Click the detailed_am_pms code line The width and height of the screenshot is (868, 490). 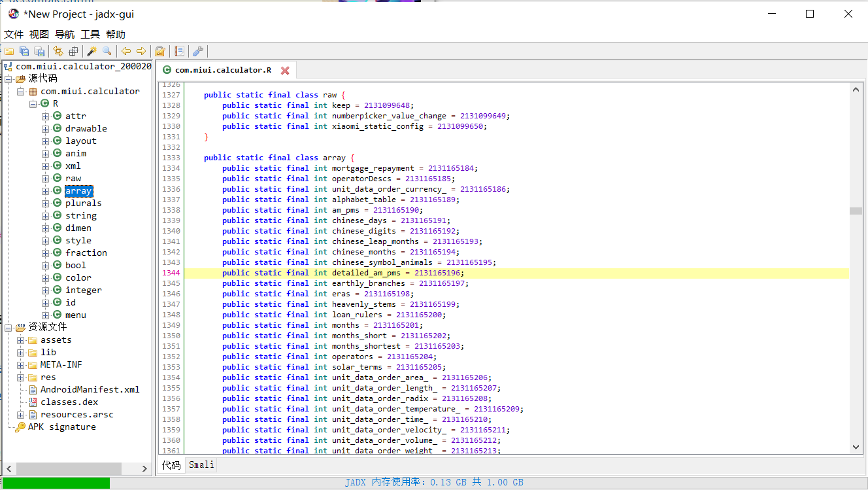click(516, 273)
